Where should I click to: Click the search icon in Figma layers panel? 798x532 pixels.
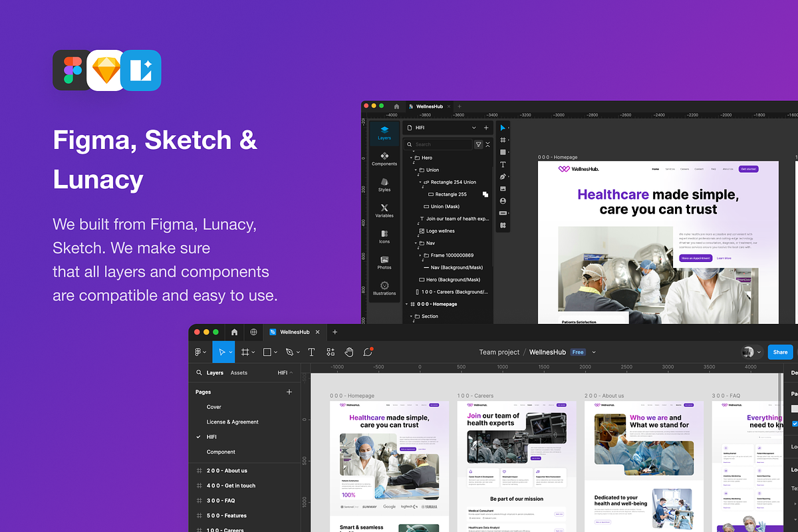[x=199, y=373]
